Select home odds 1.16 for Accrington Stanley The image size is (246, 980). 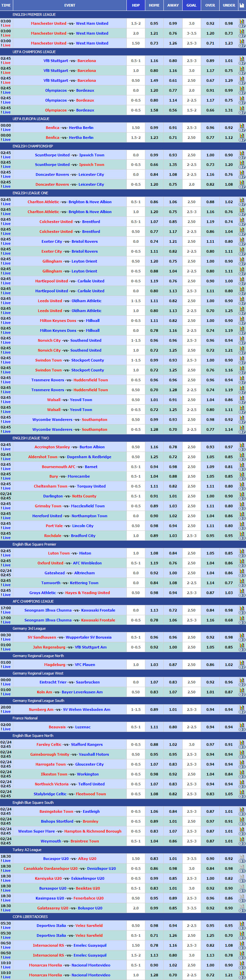[154, 447]
